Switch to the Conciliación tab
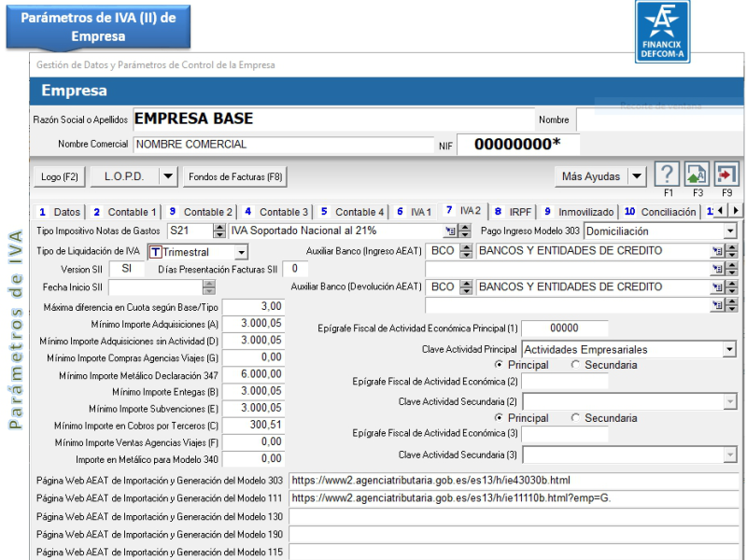Screen dimensions: 747x560 [x=660, y=212]
